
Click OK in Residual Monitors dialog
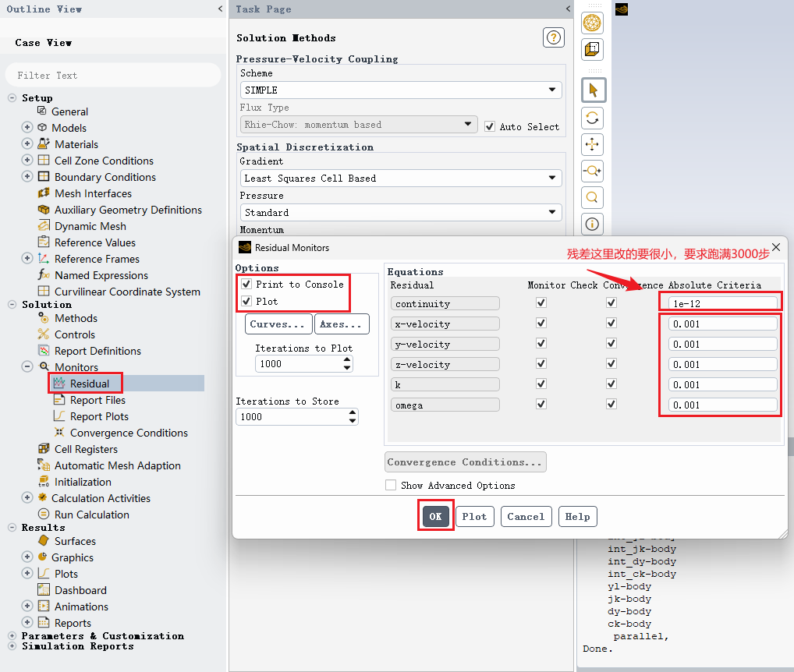(435, 517)
